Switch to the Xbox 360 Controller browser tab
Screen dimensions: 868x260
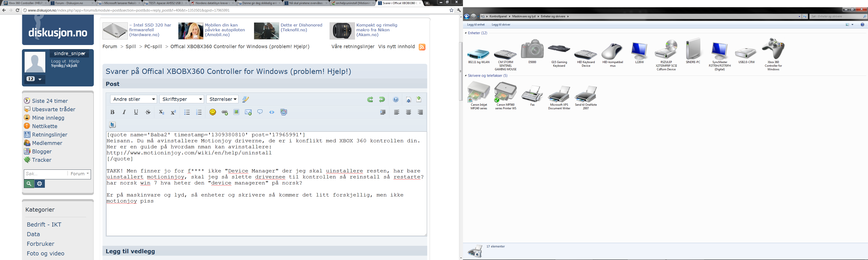click(25, 3)
